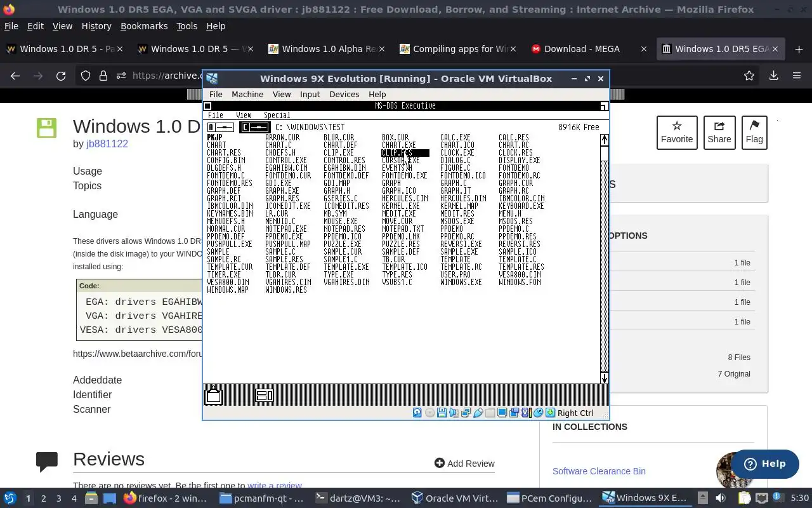Click the VirtualBox display indicator
The width and height of the screenshot is (812, 508).
point(502,413)
